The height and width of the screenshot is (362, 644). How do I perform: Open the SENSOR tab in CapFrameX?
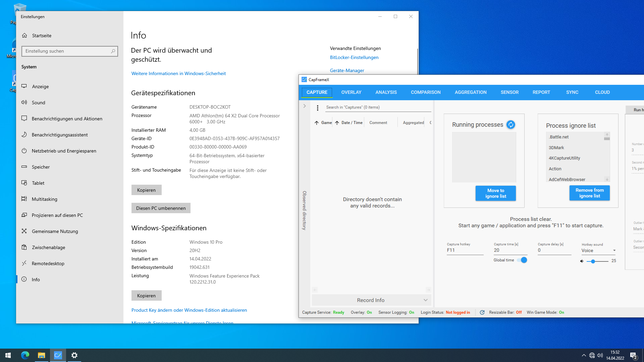click(x=509, y=92)
